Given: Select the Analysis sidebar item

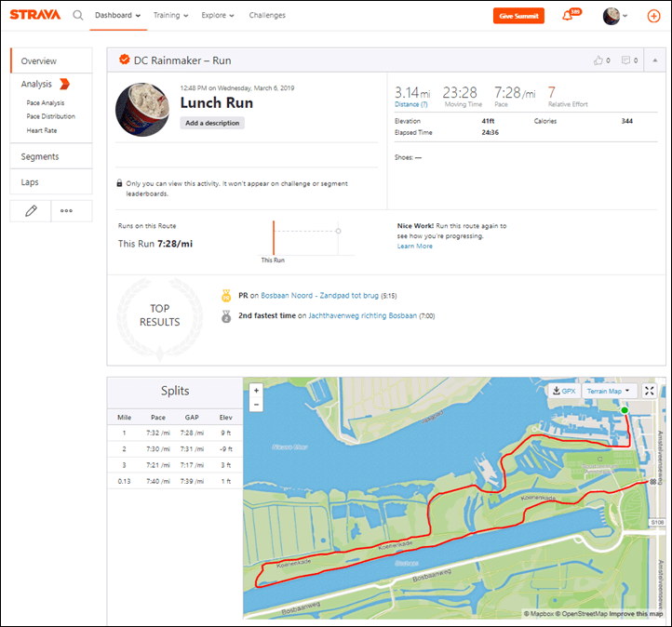Looking at the screenshot, I should (36, 84).
